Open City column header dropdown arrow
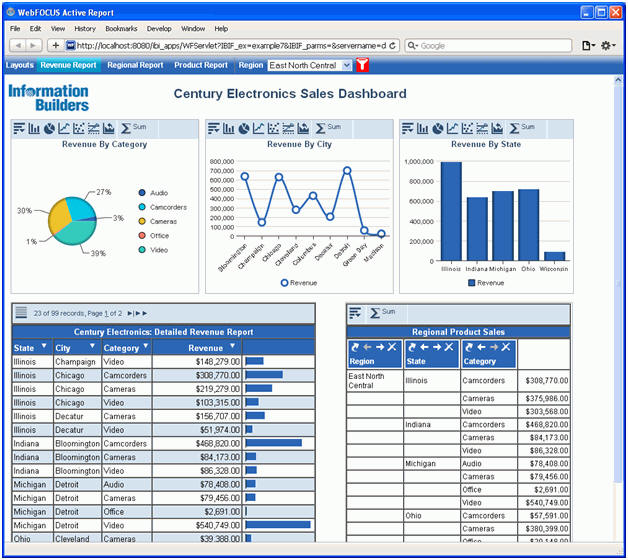 click(x=92, y=346)
